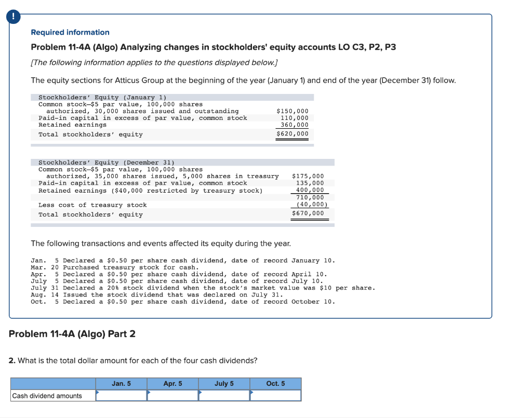Select the Retained earnings line in December table
The image size is (532, 418).
[147, 190]
